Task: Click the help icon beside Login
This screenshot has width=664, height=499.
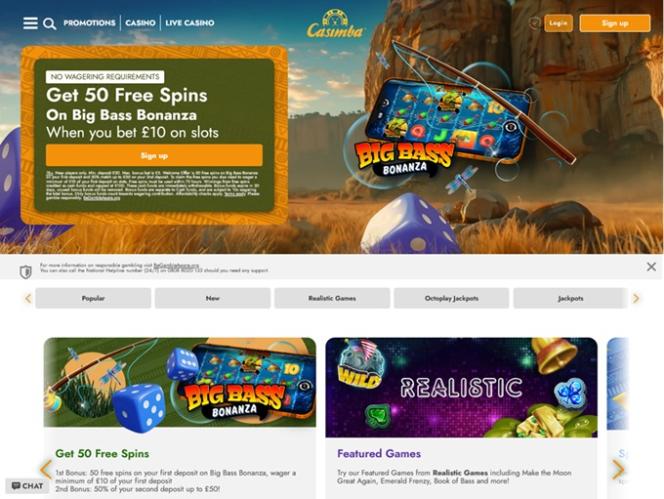Action: click(535, 23)
